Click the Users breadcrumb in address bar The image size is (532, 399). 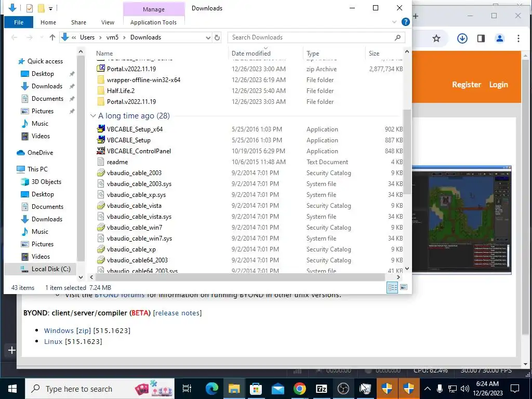pos(87,37)
